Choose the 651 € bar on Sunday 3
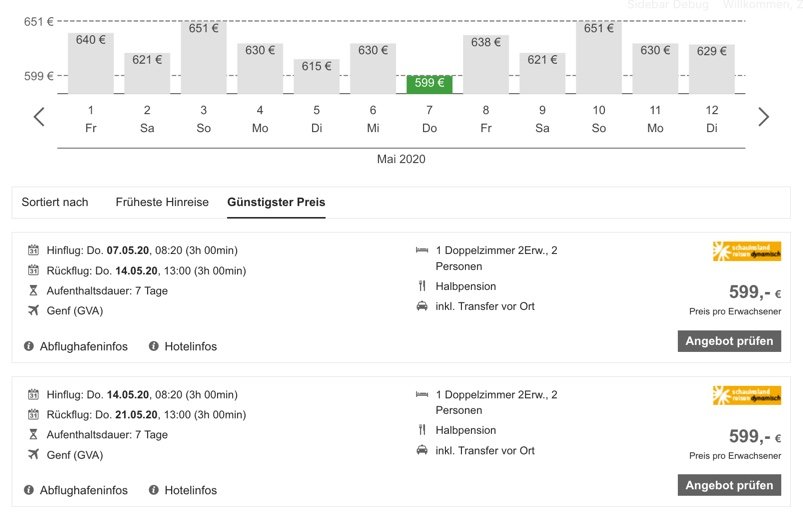 click(x=203, y=57)
